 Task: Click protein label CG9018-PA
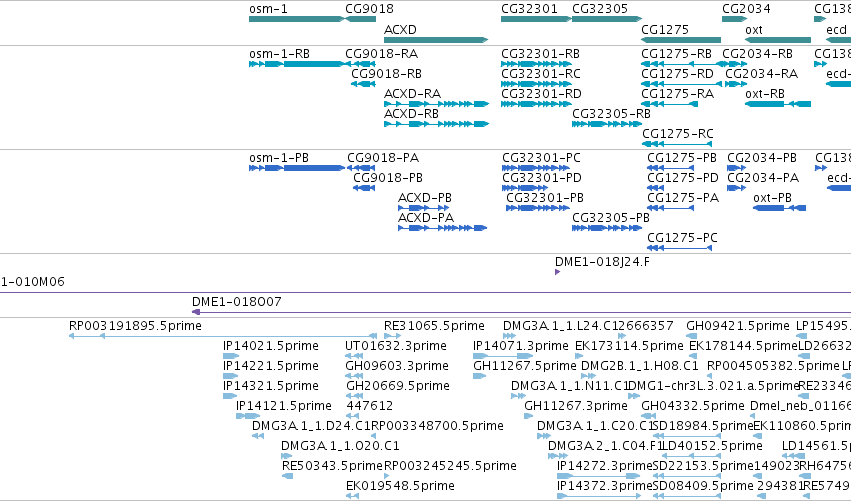pos(383,158)
